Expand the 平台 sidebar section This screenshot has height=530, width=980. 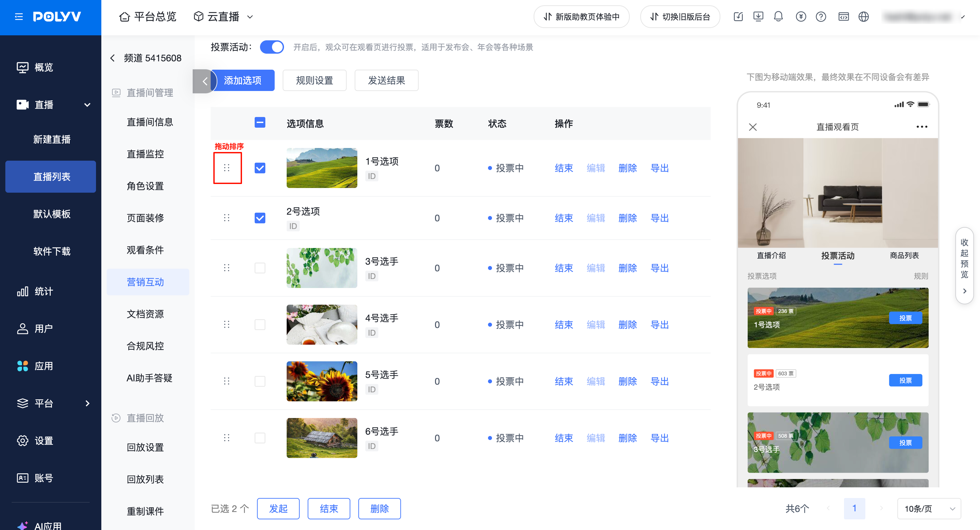[x=87, y=403]
